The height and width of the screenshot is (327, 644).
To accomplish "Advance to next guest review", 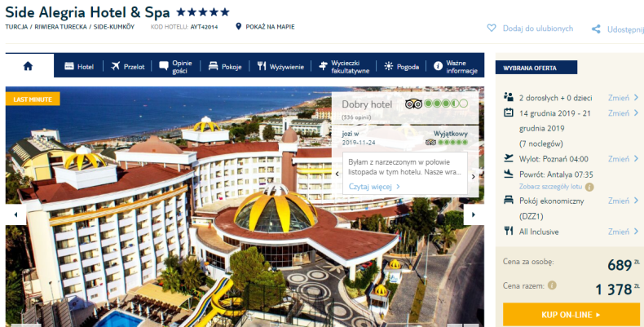I will (x=473, y=177).
